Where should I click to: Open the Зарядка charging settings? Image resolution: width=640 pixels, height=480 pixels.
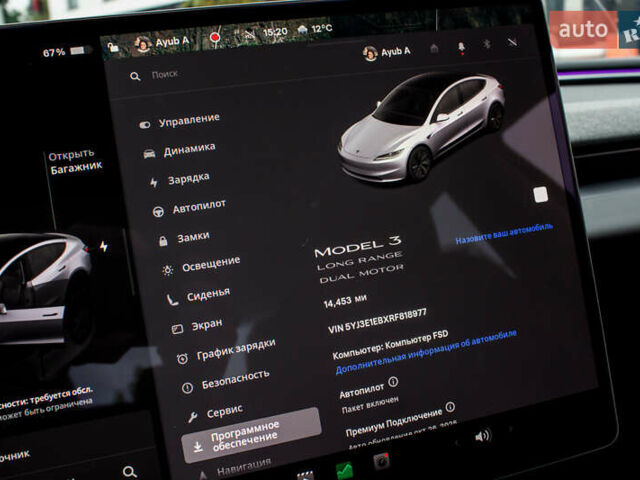click(x=188, y=178)
